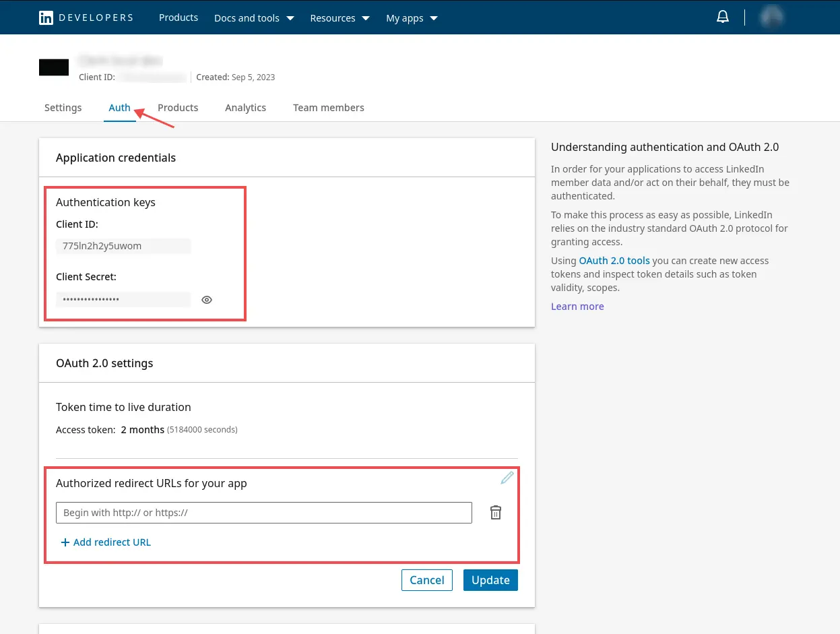Expand the Resources dropdown

(x=340, y=18)
